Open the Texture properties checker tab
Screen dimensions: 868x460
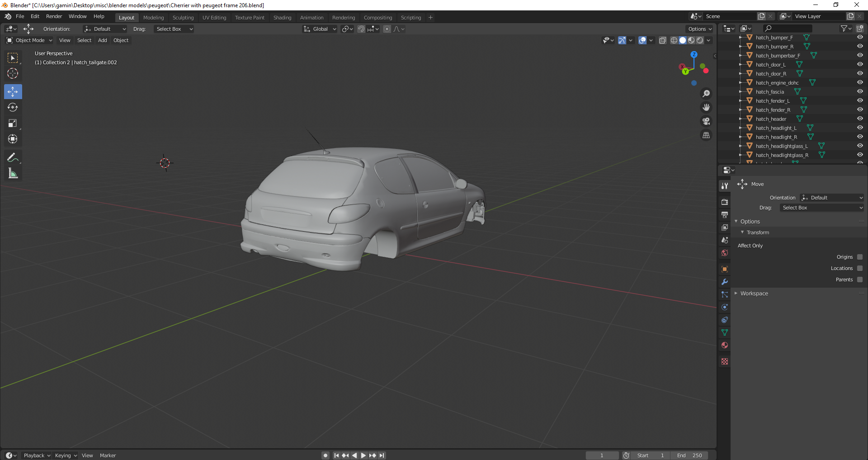pyautogui.click(x=725, y=361)
